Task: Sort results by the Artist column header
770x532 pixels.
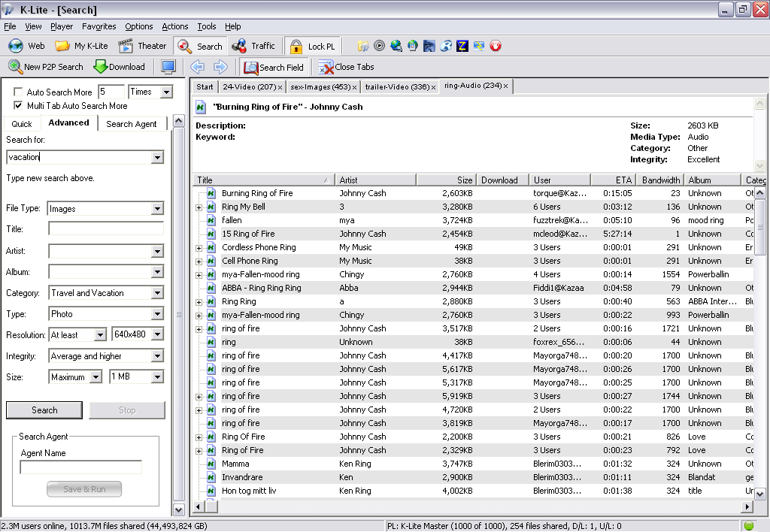Action: [x=376, y=180]
